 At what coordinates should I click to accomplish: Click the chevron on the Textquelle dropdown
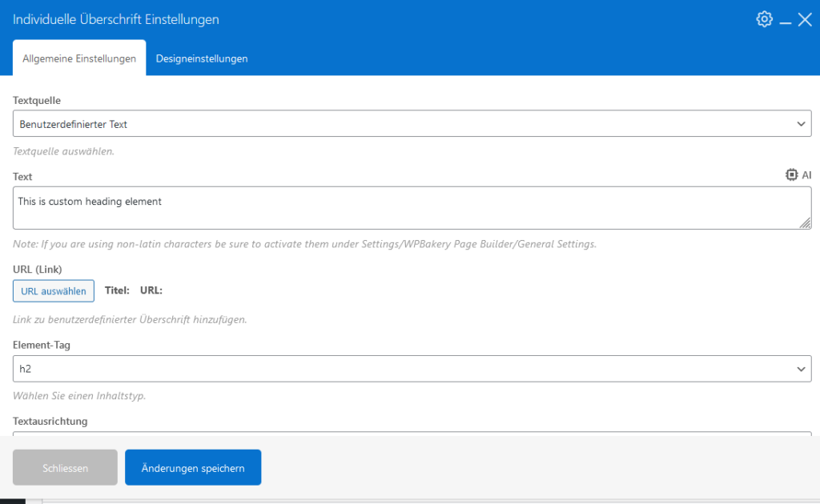(800, 123)
